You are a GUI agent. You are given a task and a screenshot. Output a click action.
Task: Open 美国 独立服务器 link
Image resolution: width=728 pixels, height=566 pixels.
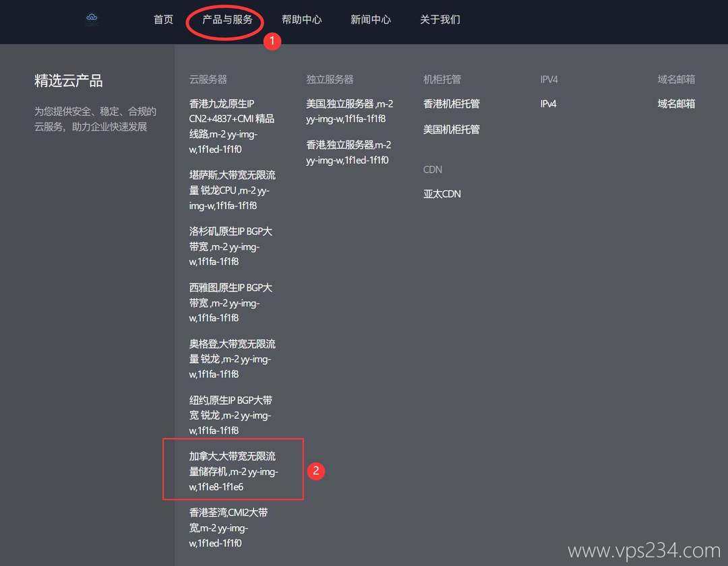(350, 111)
